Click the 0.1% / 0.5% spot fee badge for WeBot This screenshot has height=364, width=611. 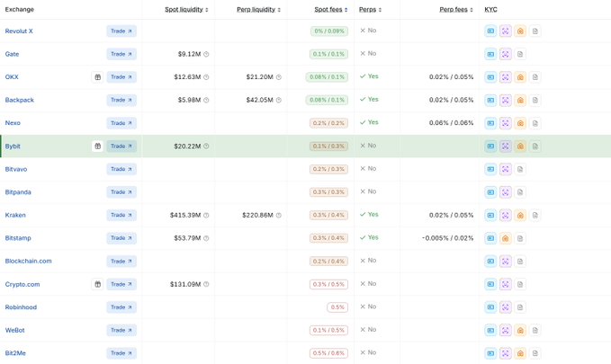tap(328, 330)
